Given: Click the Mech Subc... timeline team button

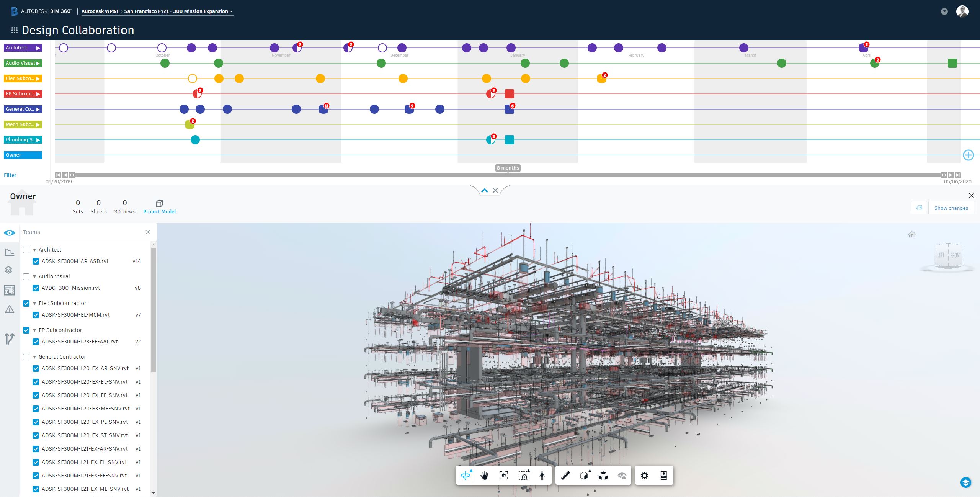Looking at the screenshot, I should 23,124.
